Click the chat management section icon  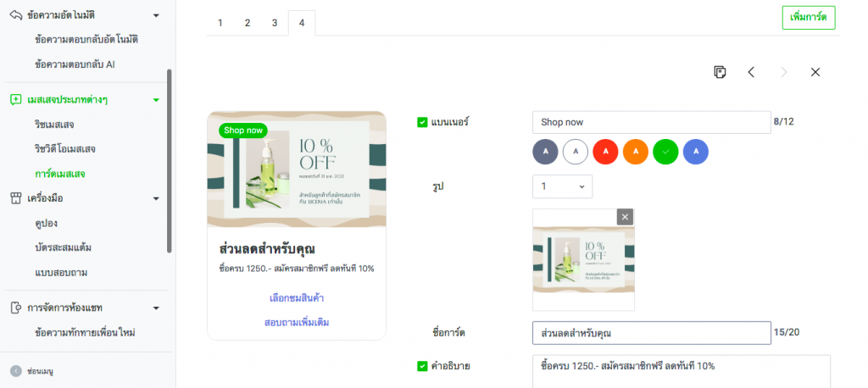coord(15,308)
